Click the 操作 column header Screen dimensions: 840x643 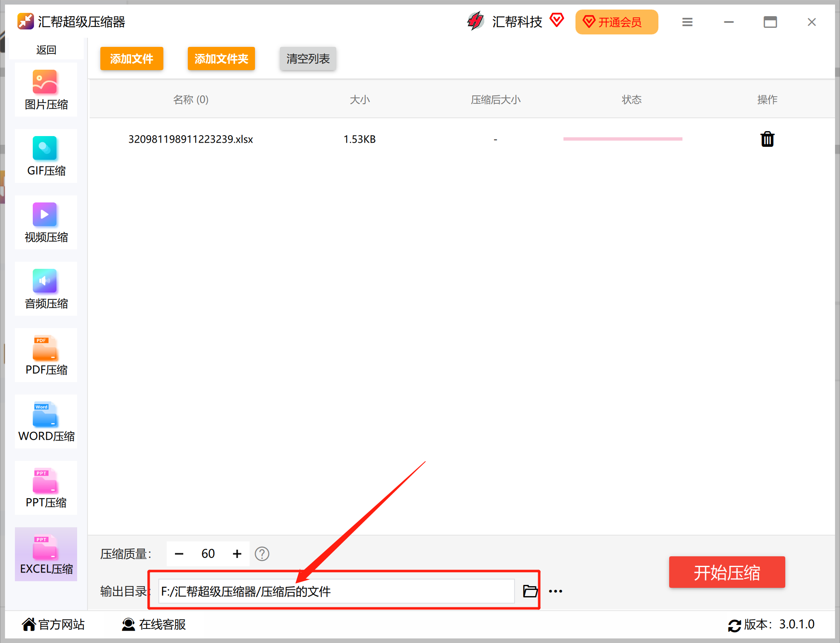(x=767, y=100)
